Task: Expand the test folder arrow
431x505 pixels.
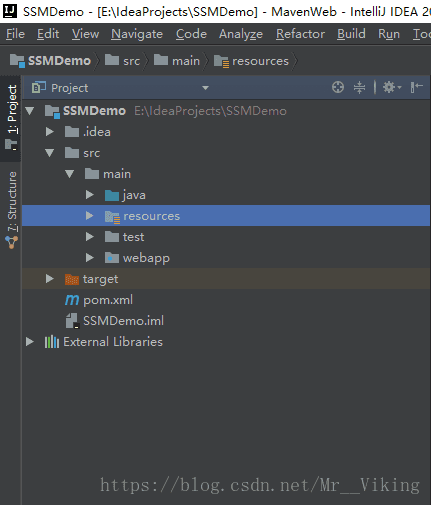Action: point(90,237)
